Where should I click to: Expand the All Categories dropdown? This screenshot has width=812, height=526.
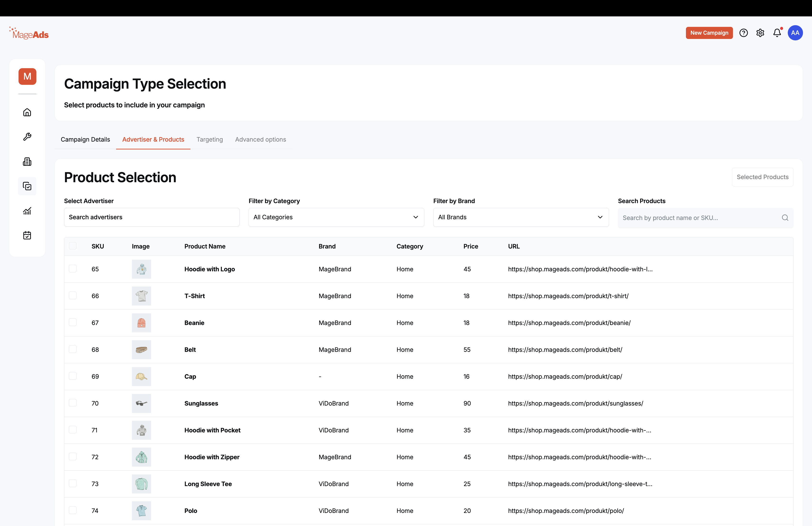coord(336,217)
